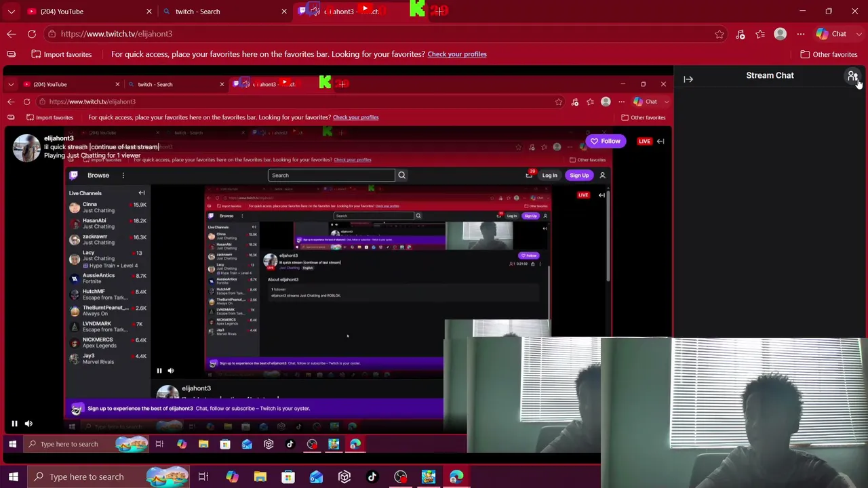This screenshot has width=868, height=488.
Task: Open the Favorites hub in top browser toolbar
Action: tap(760, 34)
